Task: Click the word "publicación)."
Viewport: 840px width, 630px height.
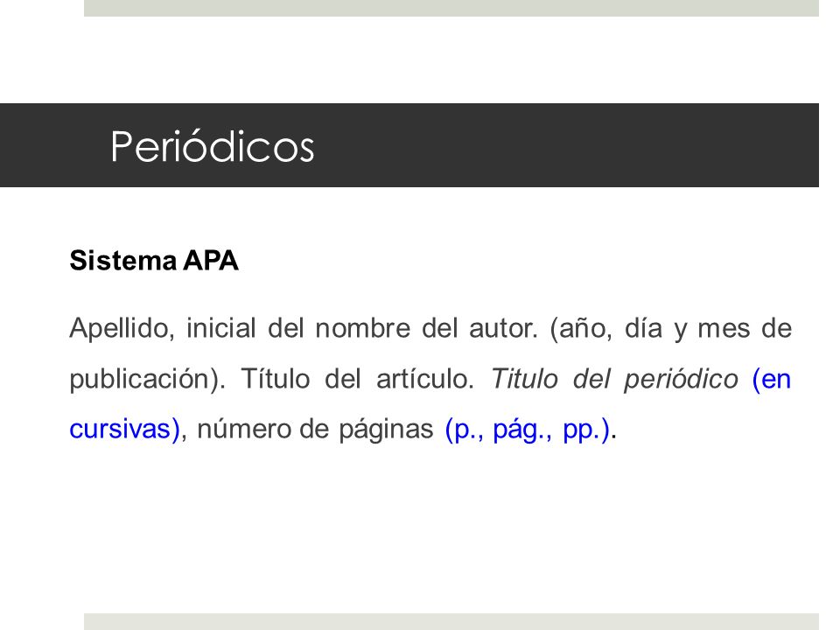Action: [x=148, y=379]
